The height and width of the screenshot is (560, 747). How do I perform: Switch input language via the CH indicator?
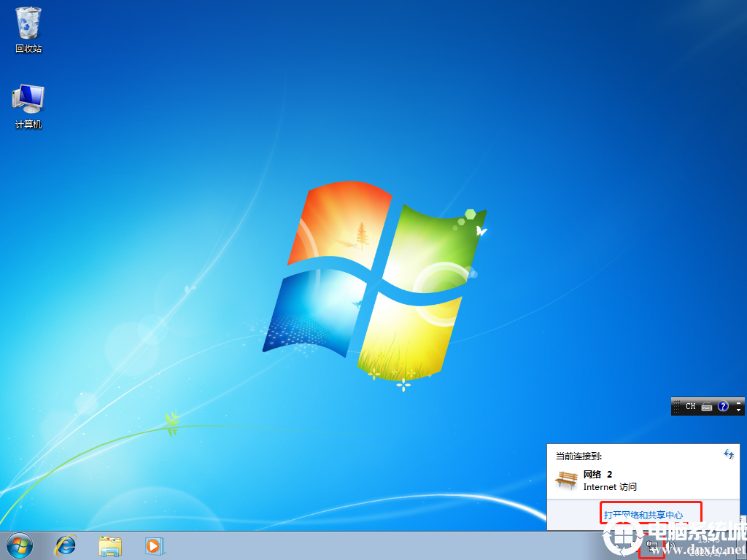(x=691, y=406)
